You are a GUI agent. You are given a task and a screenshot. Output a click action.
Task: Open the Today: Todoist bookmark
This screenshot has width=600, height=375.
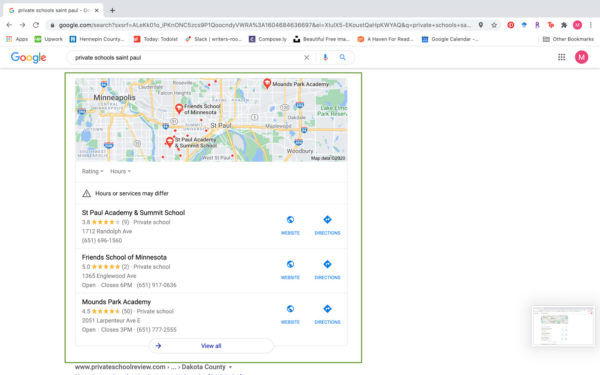(x=156, y=39)
